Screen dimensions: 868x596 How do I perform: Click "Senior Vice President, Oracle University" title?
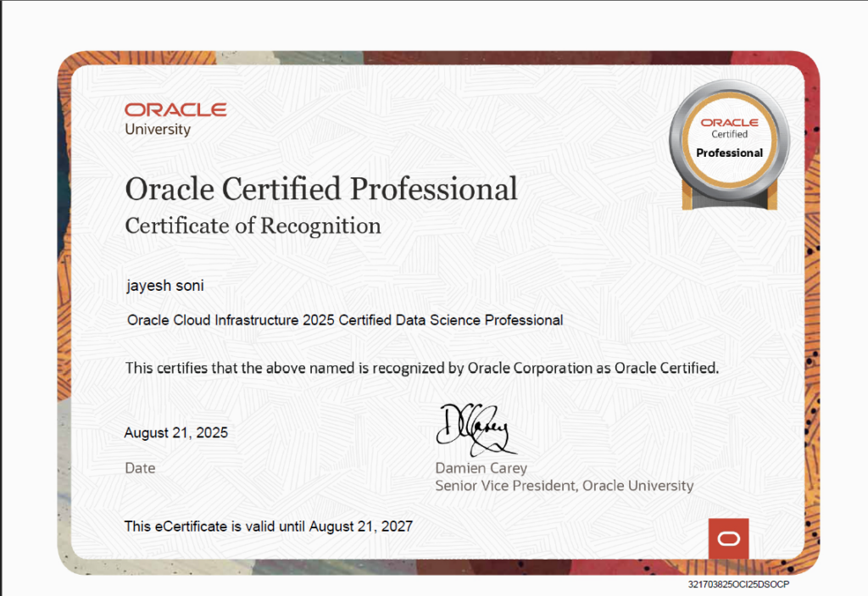[564, 486]
